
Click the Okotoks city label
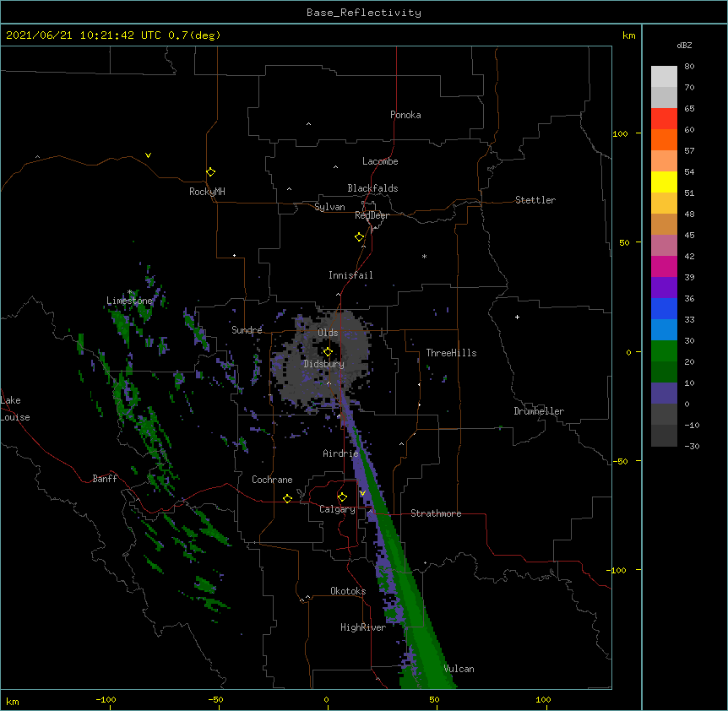pyautogui.click(x=348, y=591)
